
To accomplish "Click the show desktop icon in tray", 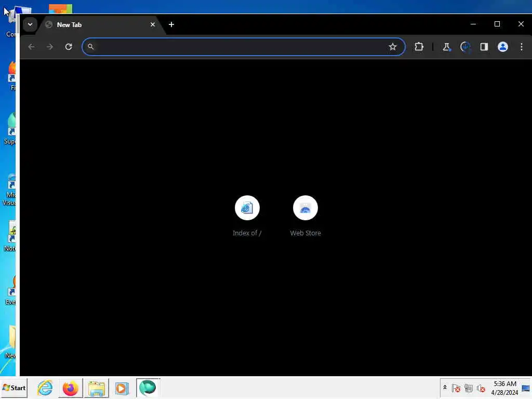I will click(x=526, y=388).
